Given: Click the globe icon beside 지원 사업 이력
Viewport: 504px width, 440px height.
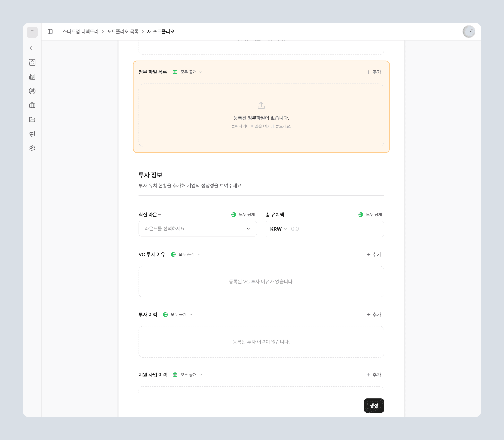Looking at the screenshot, I should coord(175,375).
